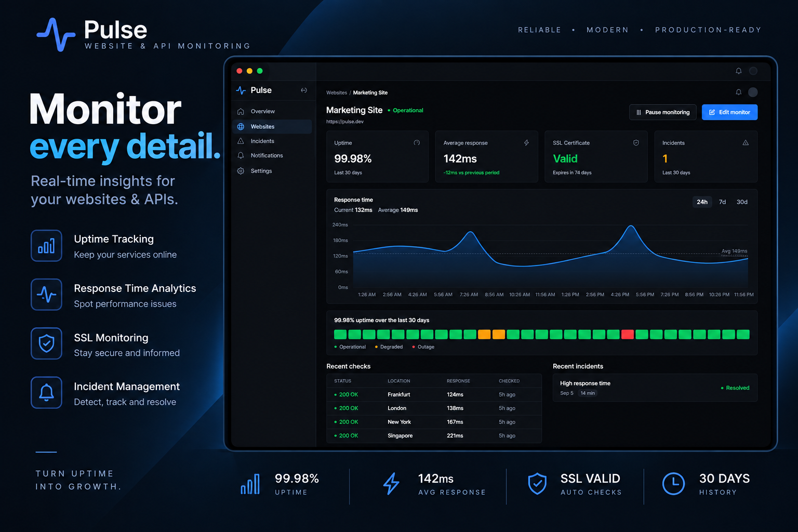Open Settings with the gear icon

pyautogui.click(x=241, y=171)
